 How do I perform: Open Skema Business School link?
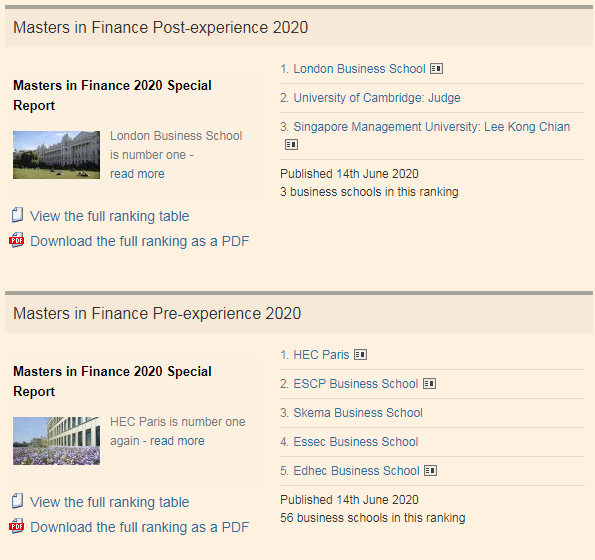pyautogui.click(x=358, y=413)
